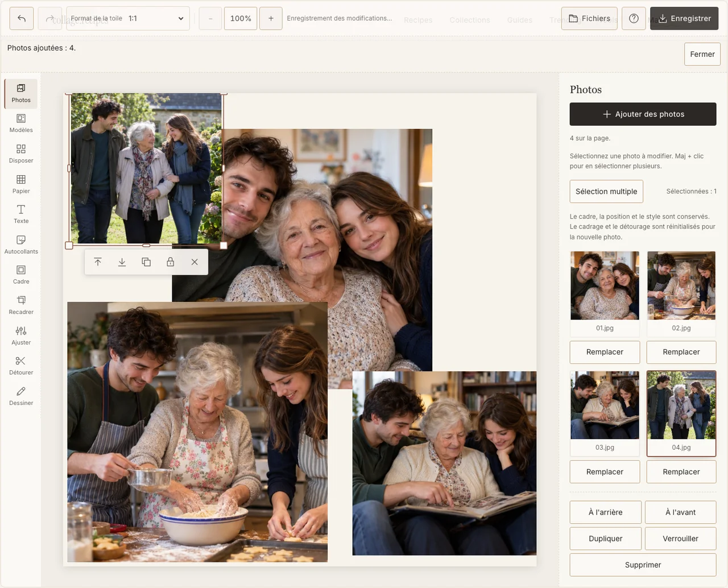The width and height of the screenshot is (728, 588).
Task: Click the Dupliquer button
Action: [606, 539]
